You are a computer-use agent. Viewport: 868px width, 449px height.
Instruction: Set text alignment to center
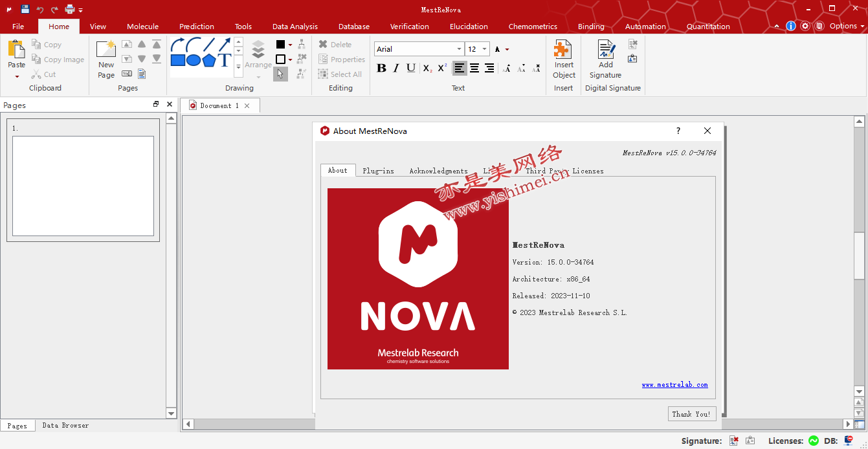474,68
